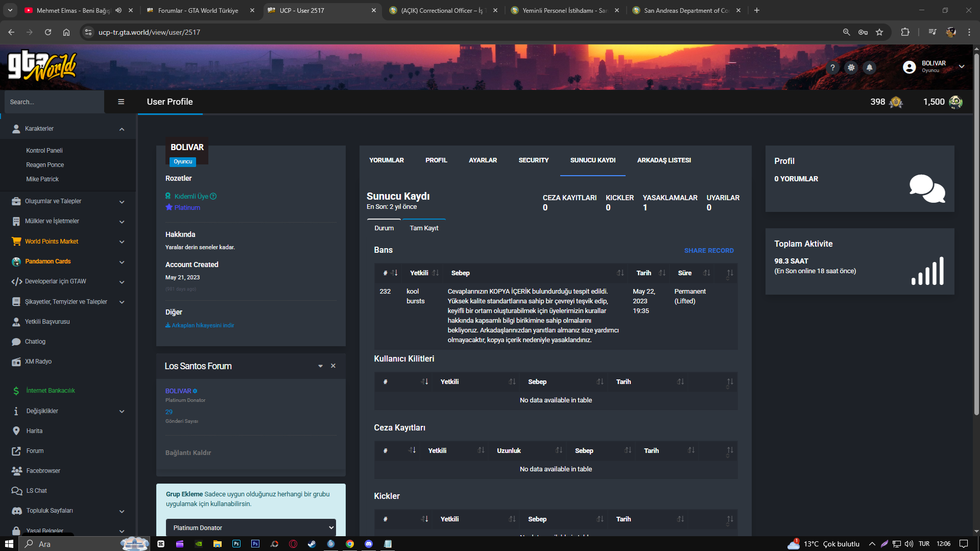Click the BOLIVAR user avatar icon
This screenshot has height=551, width=980.
pyautogui.click(x=909, y=67)
